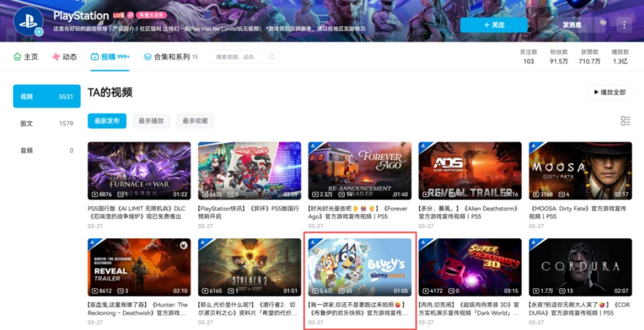This screenshot has height=330, width=644.
Task: Click title 【时光时光曼些吧】Forever Ago
Action: [358, 213]
